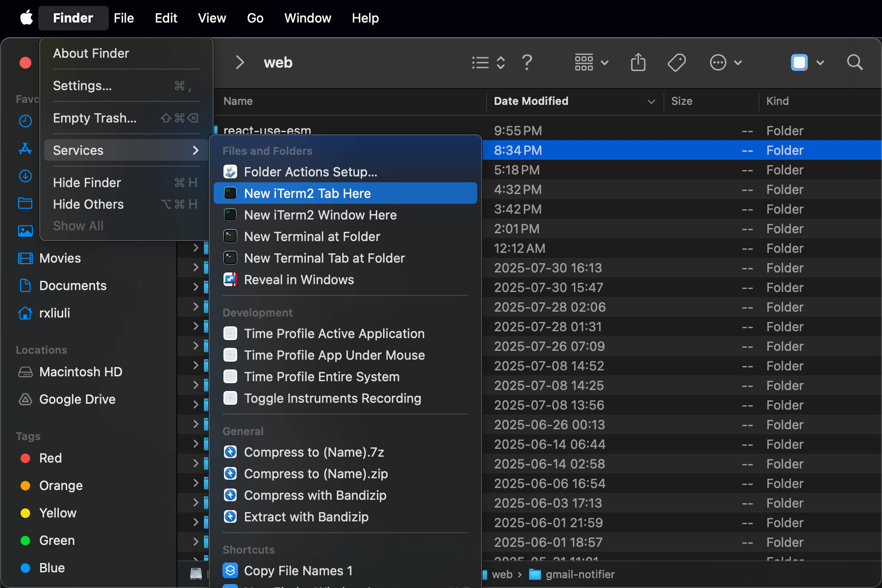
Task: Choose Hide Others
Action: coord(126,204)
